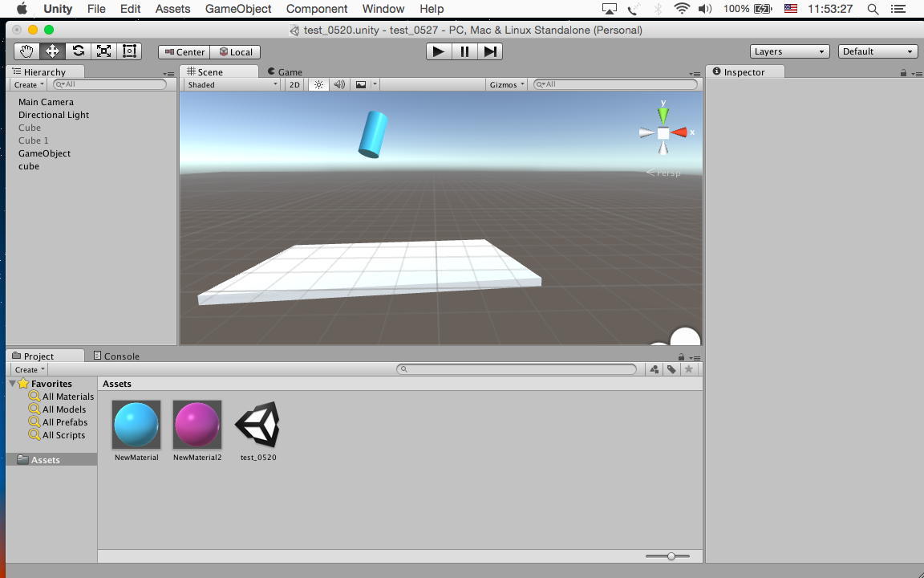This screenshot has width=924, height=578.
Task: Open Hierarchy Create dropdown
Action: (x=29, y=84)
